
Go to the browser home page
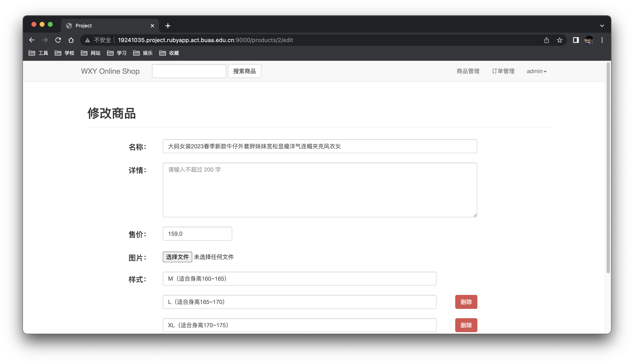[x=71, y=40]
